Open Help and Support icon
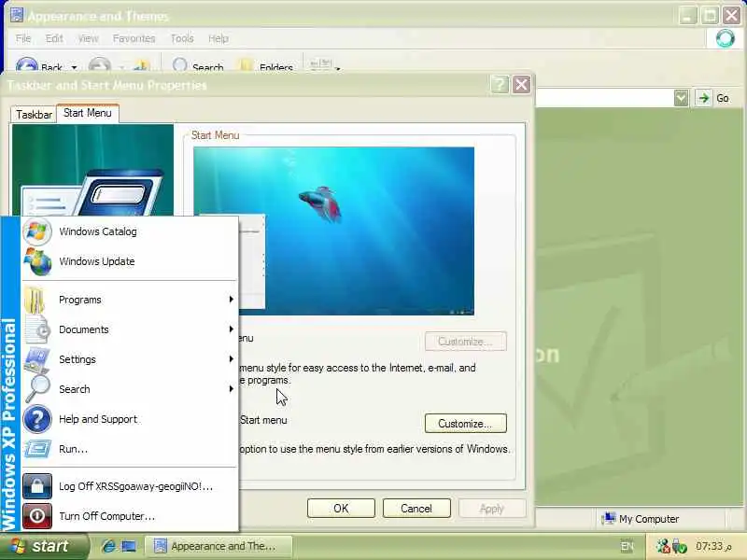The width and height of the screenshot is (747, 560). click(x=37, y=419)
